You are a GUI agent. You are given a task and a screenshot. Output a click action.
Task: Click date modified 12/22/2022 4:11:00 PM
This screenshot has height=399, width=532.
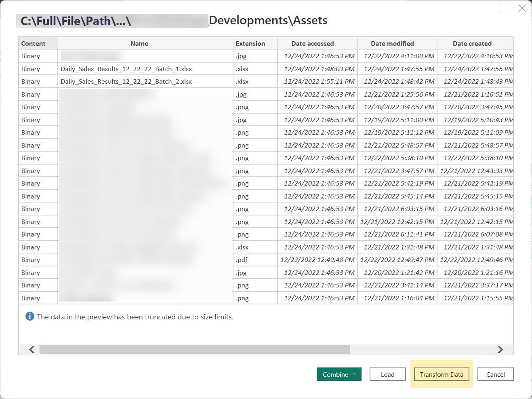pyautogui.click(x=399, y=56)
